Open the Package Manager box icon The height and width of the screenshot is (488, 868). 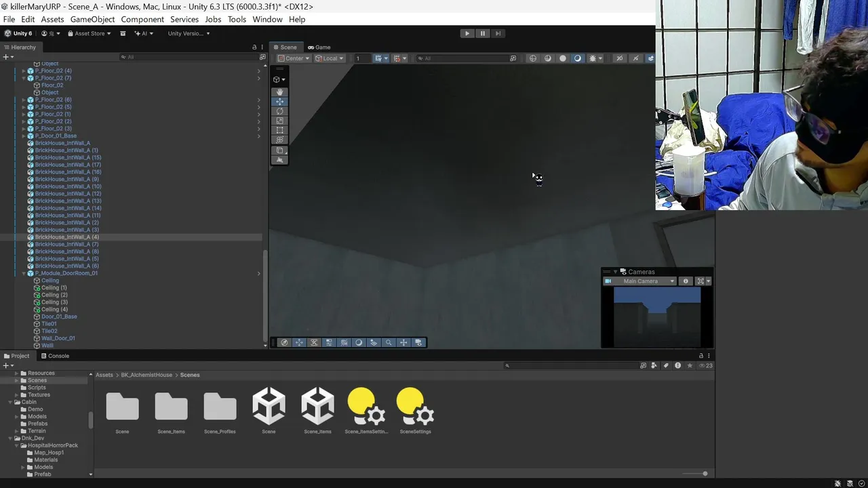123,33
